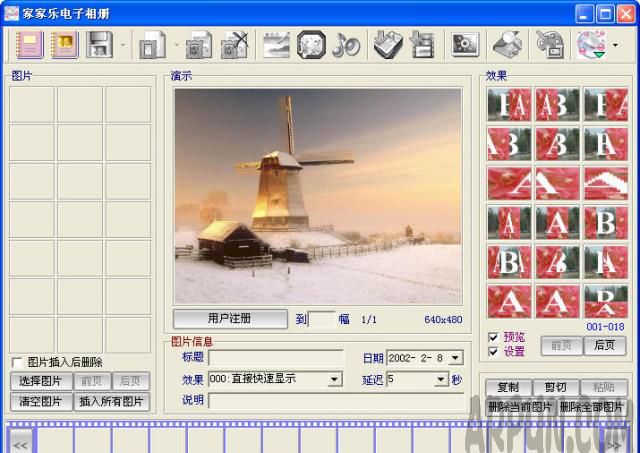
Task: Click the floppy disk save icon
Action: (99, 45)
